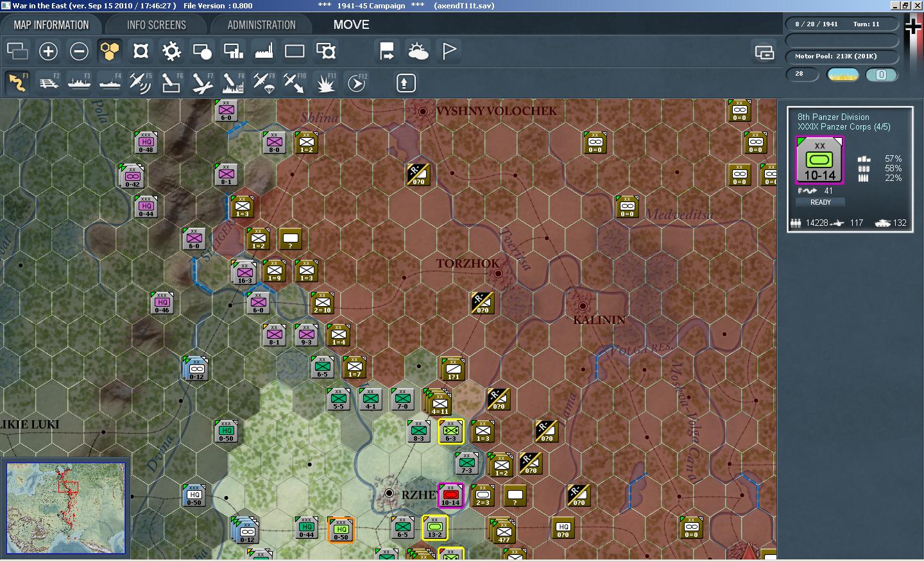The height and width of the screenshot is (562, 924).
Task: Select the F5 air recon mode icon
Action: click(x=141, y=83)
